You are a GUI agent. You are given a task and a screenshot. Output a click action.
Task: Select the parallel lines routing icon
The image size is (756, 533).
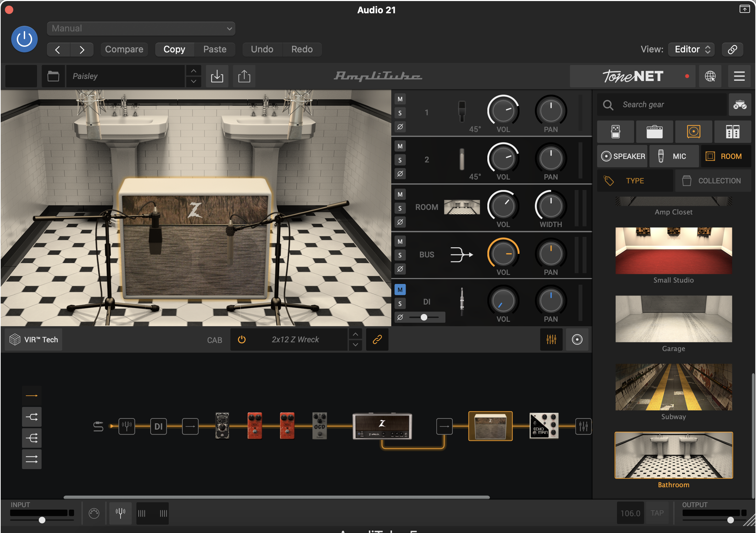pos(32,459)
